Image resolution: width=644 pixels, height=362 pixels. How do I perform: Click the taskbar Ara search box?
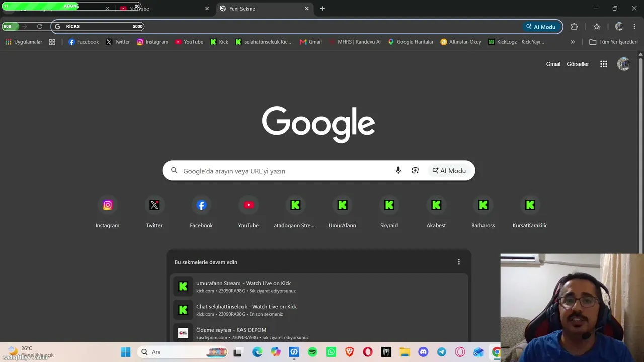click(183, 352)
